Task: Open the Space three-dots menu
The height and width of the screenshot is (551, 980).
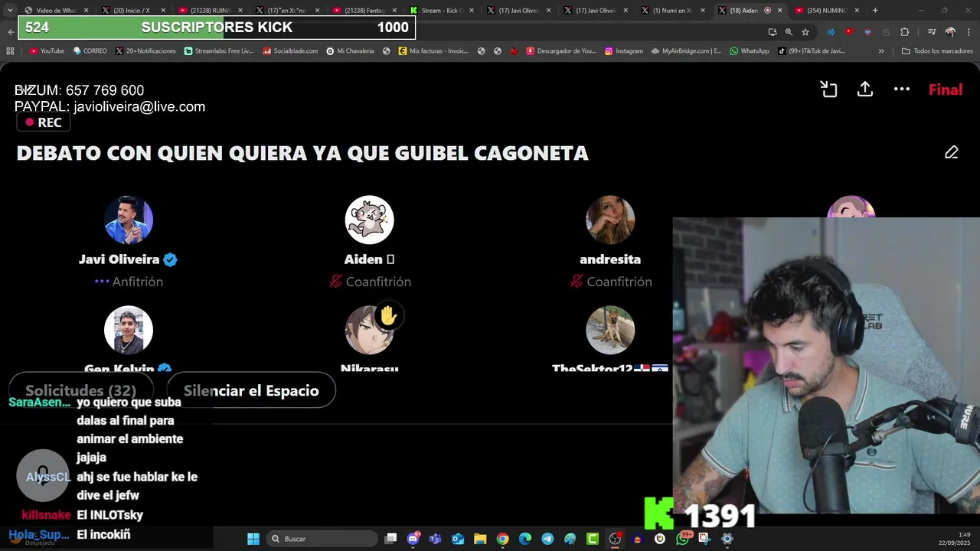Action: click(902, 90)
